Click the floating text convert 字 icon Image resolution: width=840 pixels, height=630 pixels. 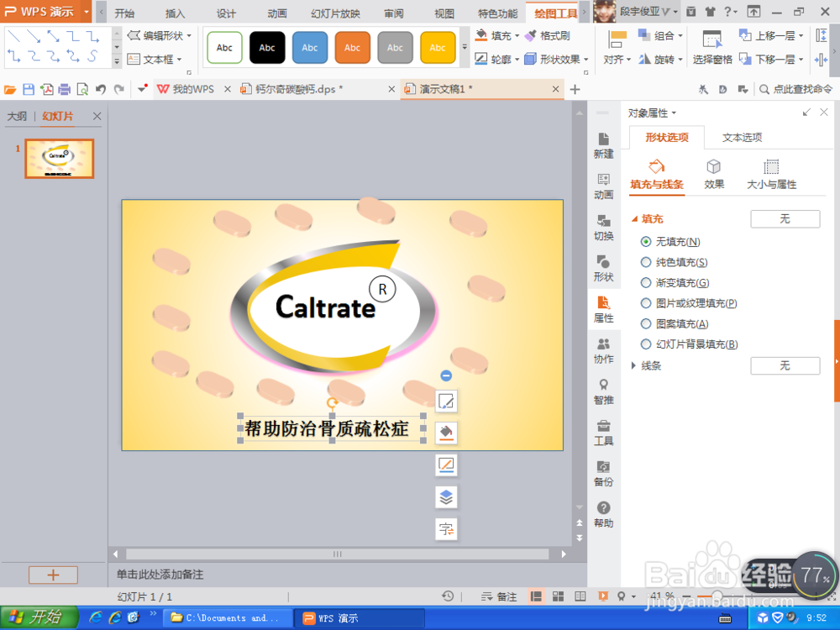tap(446, 529)
